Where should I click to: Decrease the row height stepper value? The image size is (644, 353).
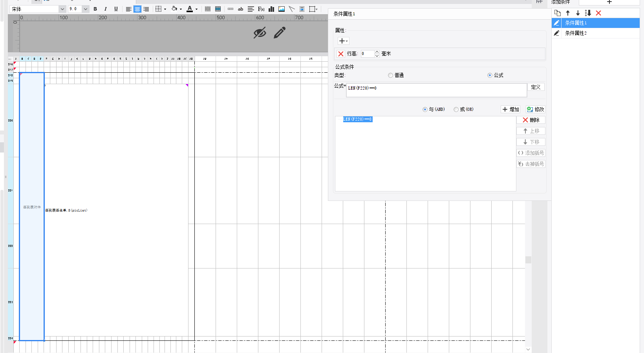tap(377, 56)
